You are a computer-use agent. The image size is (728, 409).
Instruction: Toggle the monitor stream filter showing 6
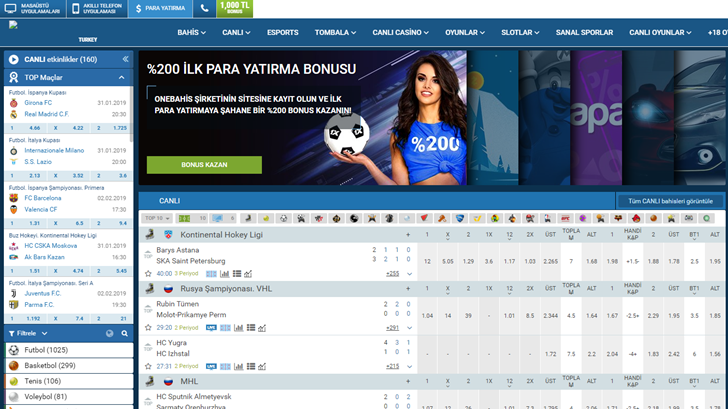pos(223,218)
